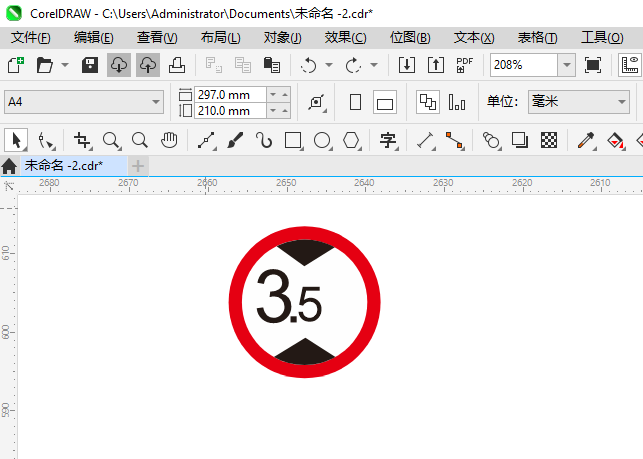
Task: Open the A4 page size dropdown
Action: [x=84, y=102]
